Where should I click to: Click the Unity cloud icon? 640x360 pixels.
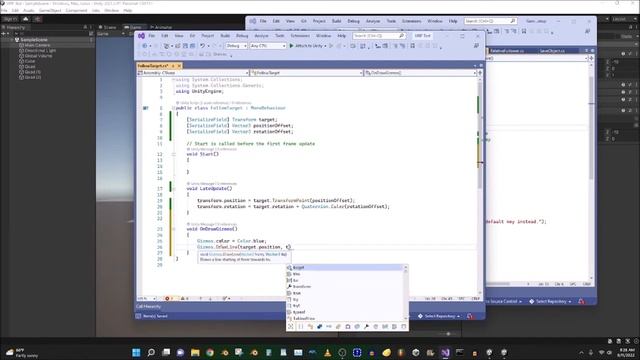coord(26,19)
